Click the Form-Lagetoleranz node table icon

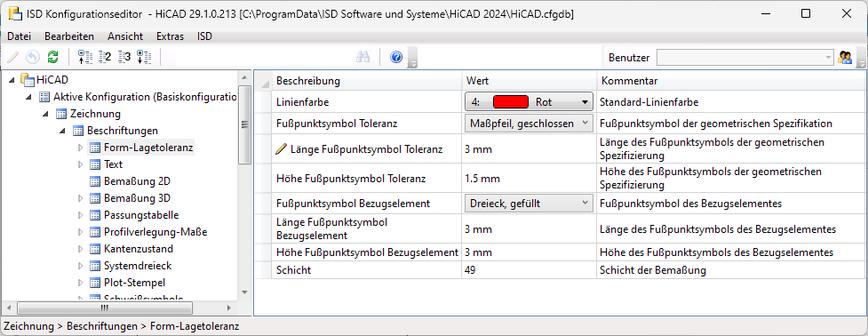point(95,148)
